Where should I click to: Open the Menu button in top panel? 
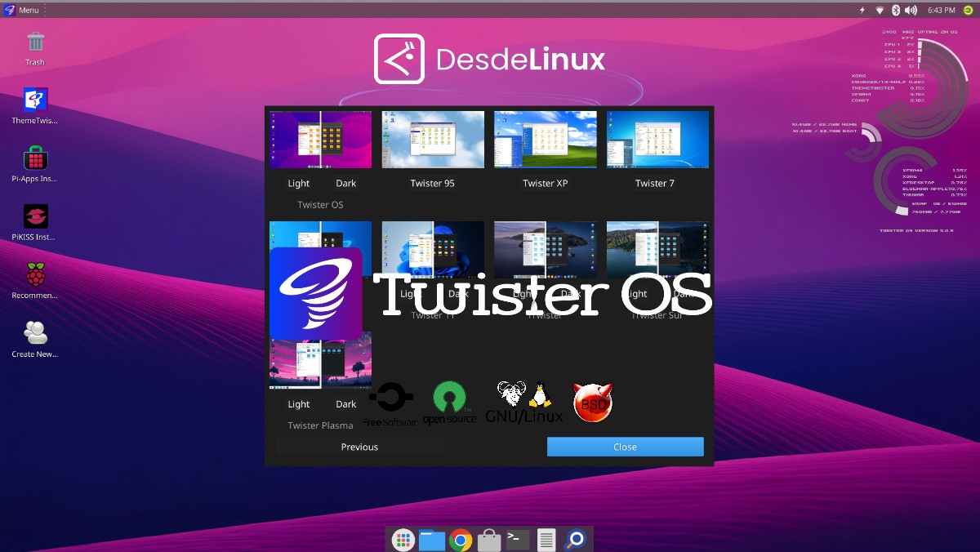tap(22, 10)
